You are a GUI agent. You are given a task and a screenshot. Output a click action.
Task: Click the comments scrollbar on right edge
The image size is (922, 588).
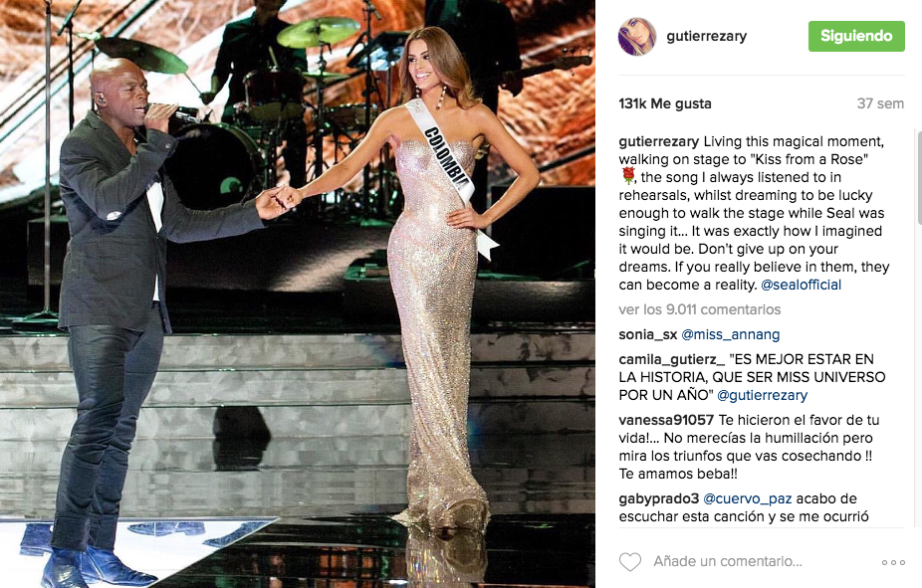pos(919,178)
